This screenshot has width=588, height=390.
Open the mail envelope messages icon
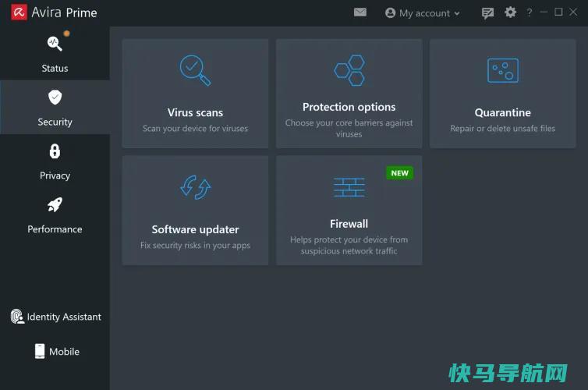click(360, 12)
